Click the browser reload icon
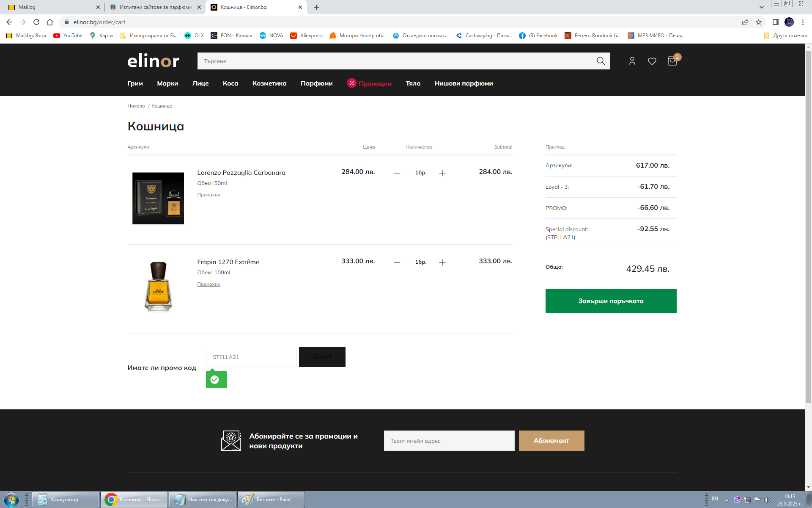812x508 pixels. [x=36, y=22]
